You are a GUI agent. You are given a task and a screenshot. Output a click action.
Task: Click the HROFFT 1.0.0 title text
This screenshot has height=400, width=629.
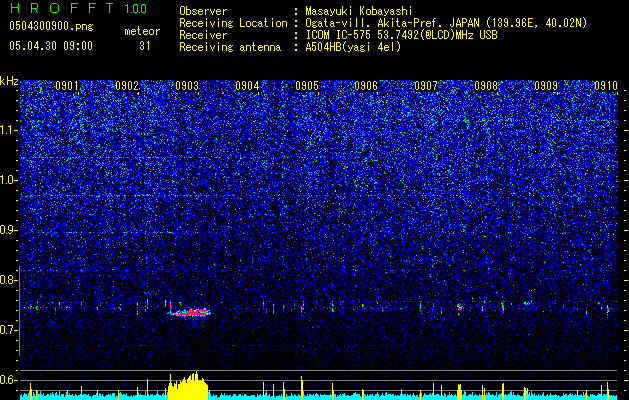click(x=78, y=8)
